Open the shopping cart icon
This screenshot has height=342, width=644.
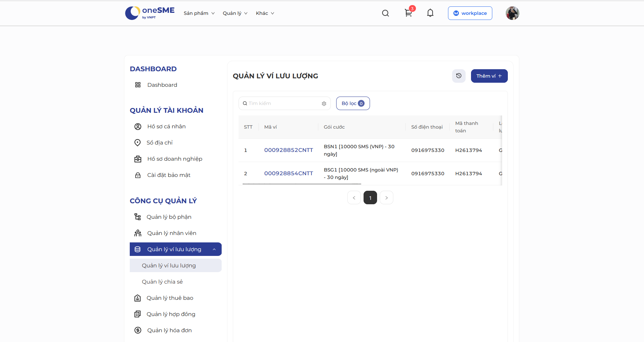(x=408, y=13)
